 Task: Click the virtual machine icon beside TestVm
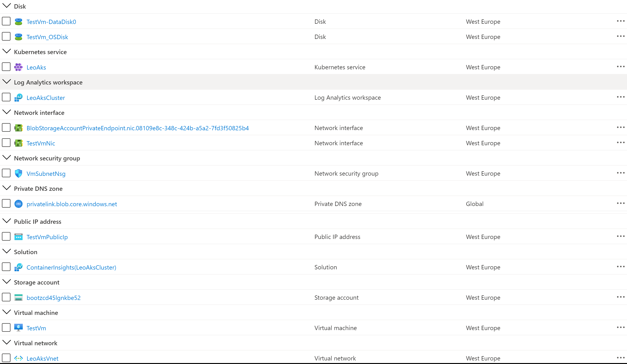[x=19, y=328]
